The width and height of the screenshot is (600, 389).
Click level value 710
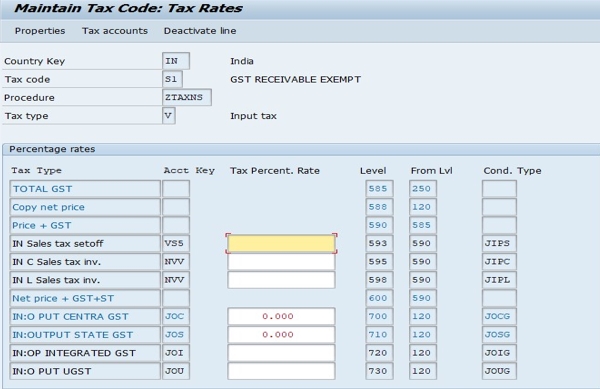pyautogui.click(x=379, y=335)
